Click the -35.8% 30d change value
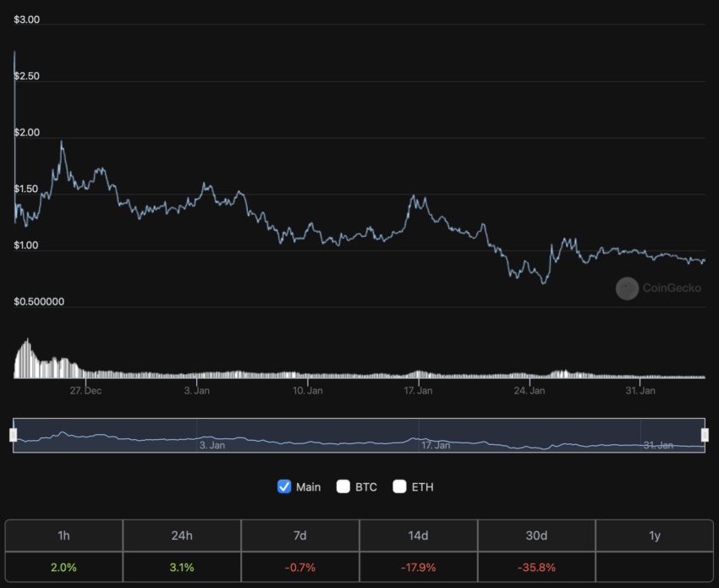Screen dimensions: 719x588 tap(536, 568)
